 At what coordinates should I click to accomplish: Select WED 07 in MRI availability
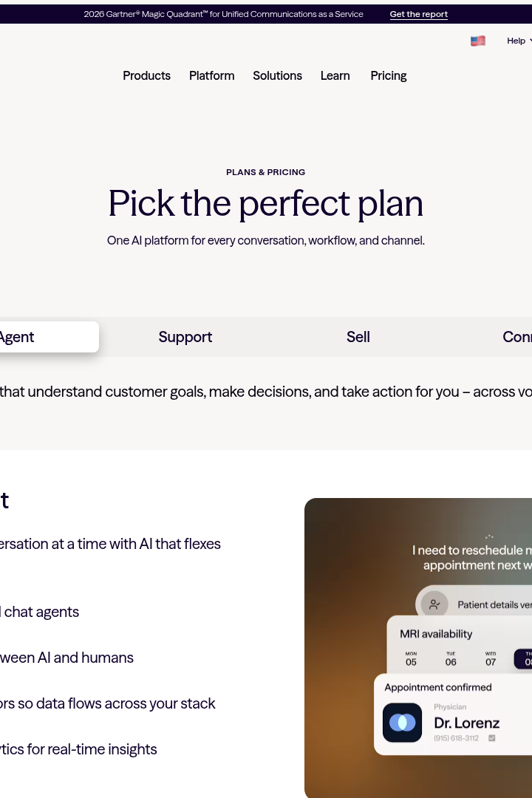click(x=491, y=659)
